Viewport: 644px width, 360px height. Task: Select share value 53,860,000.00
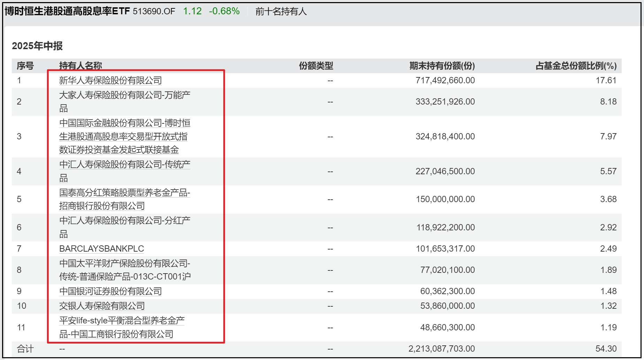pos(447,306)
